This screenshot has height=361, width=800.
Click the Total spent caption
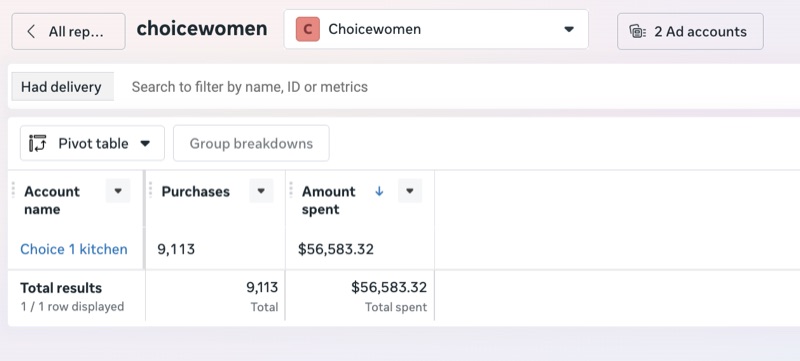396,307
